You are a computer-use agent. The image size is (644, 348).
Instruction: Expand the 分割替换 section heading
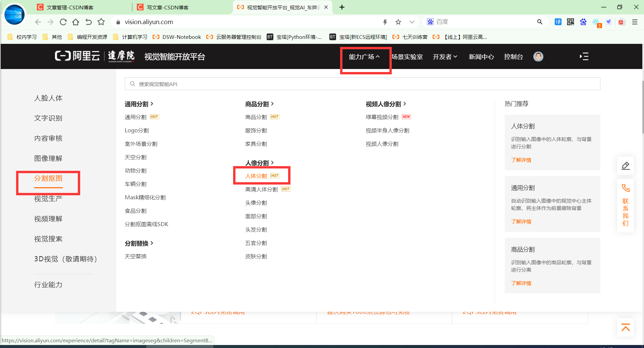[139, 243]
